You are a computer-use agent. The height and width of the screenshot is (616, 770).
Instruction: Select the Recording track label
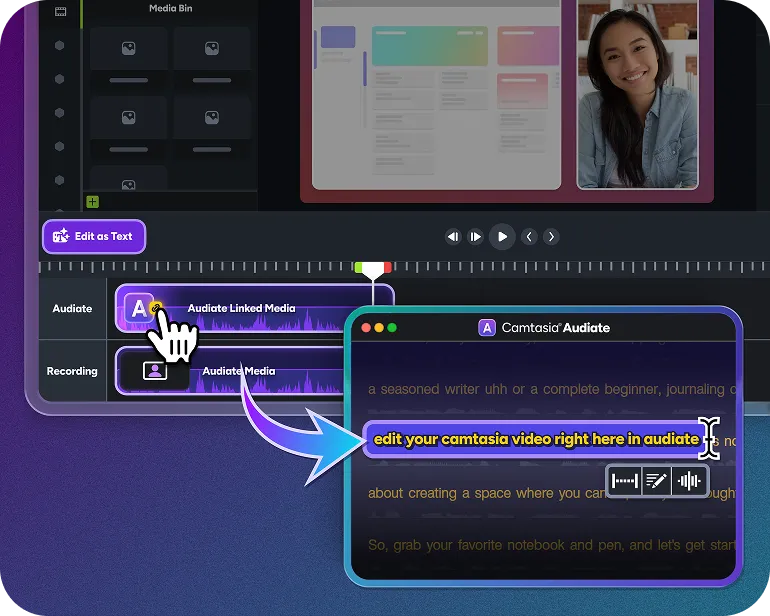pos(72,371)
